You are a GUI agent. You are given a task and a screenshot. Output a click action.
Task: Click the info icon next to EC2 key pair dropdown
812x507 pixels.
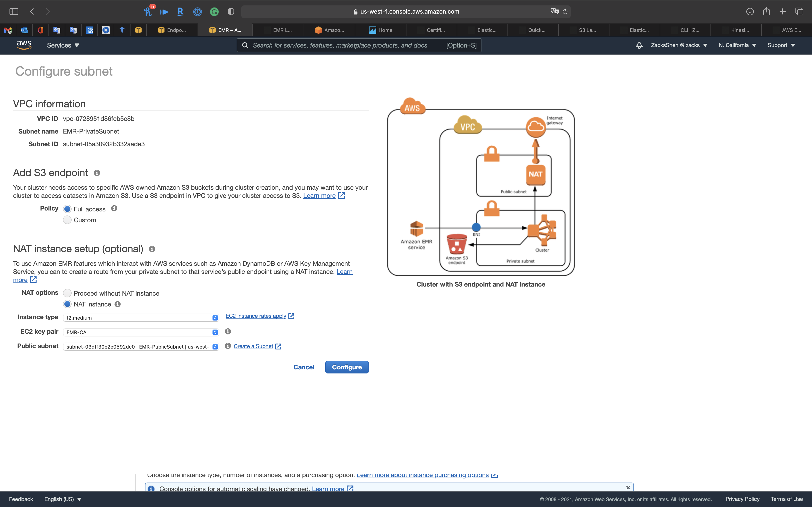click(x=228, y=331)
